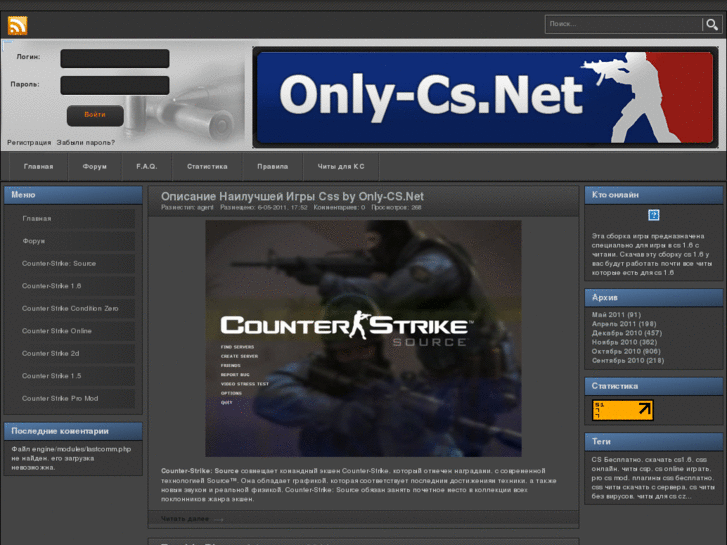This screenshot has height=545, width=727.
Task: Click the Последние коментарии panel header
Action: (73, 431)
